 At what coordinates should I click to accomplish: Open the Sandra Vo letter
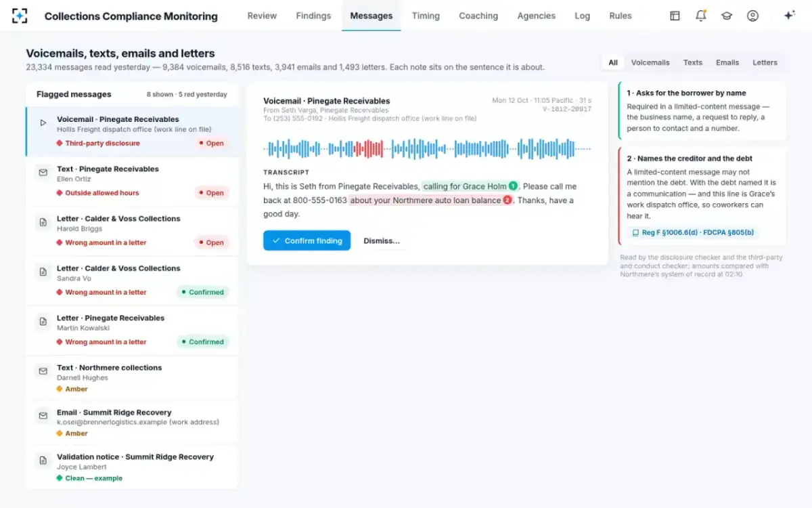point(132,281)
